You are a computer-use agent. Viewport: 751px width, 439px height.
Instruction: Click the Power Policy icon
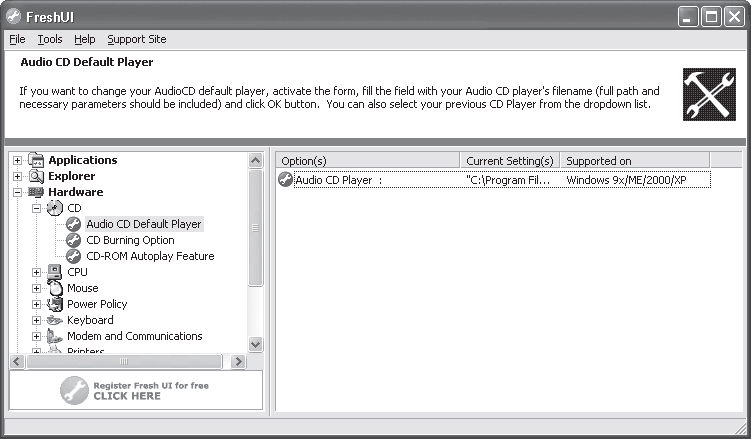point(55,304)
